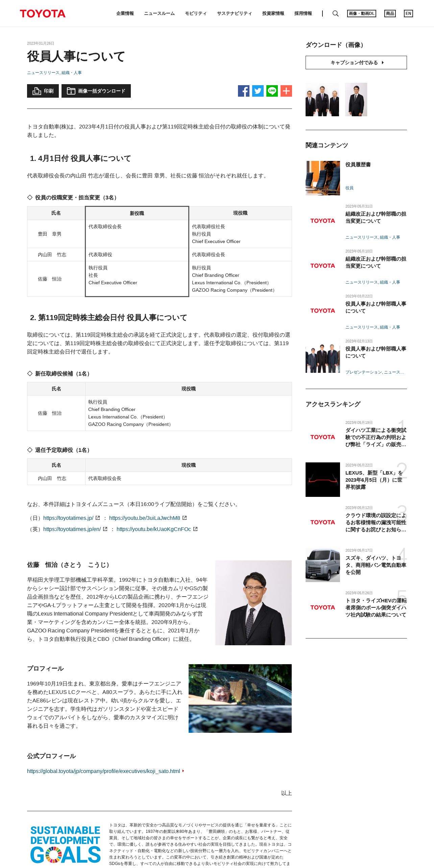Viewport: 434px width, 868px height.
Task: Click 組織・人事 category under title
Action: tap(72, 73)
